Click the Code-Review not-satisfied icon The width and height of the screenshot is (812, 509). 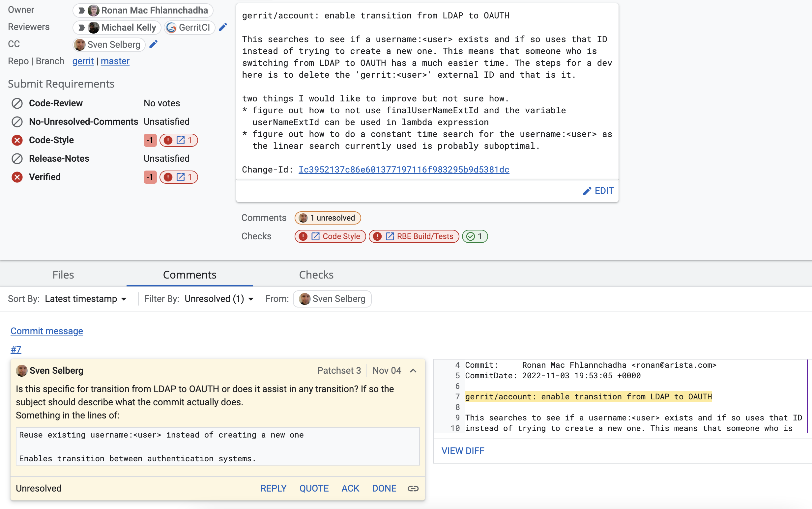tap(17, 103)
